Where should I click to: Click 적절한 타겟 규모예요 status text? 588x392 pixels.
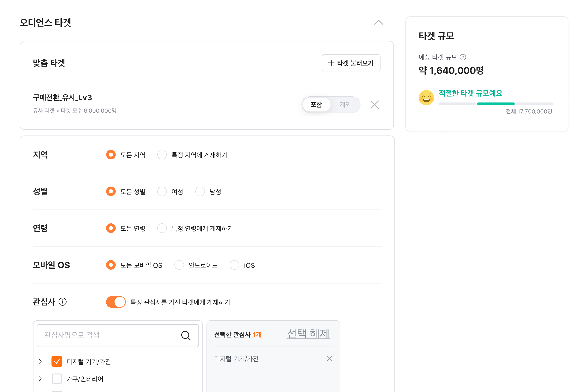(x=470, y=93)
